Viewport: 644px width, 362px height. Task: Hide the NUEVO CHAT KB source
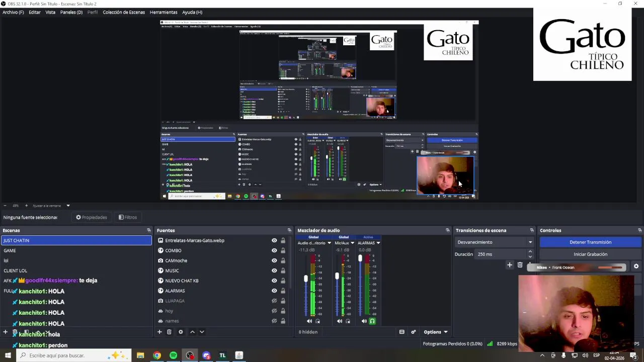click(x=274, y=281)
